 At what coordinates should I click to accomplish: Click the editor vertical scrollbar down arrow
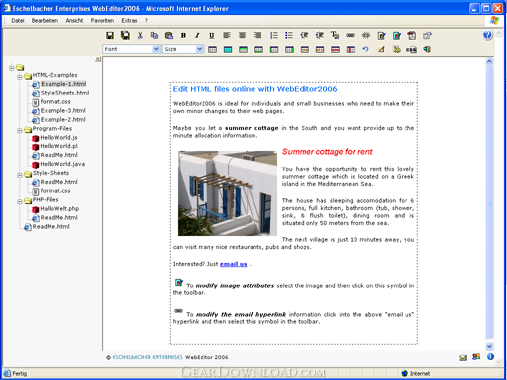tap(489, 346)
